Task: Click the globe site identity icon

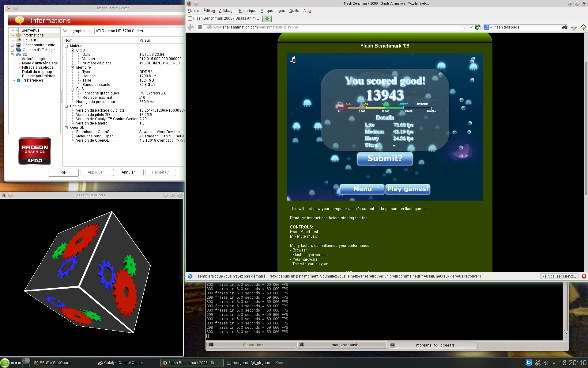Action: coord(209,27)
